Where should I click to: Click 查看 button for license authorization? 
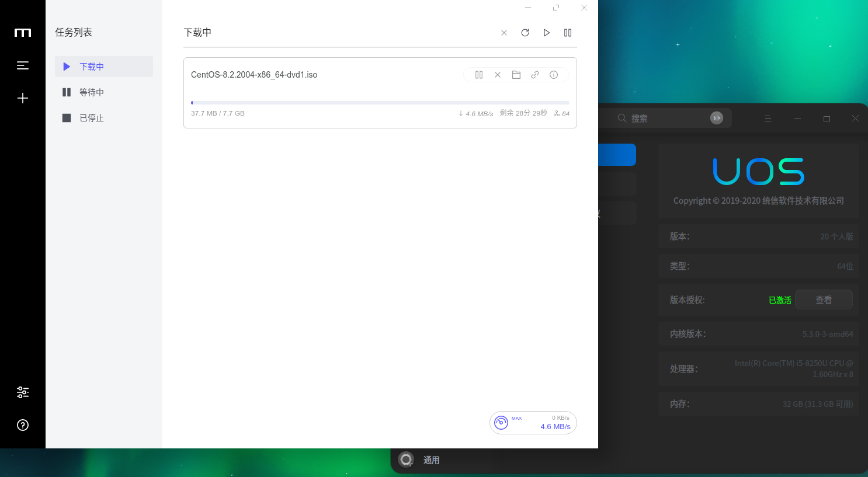(824, 300)
